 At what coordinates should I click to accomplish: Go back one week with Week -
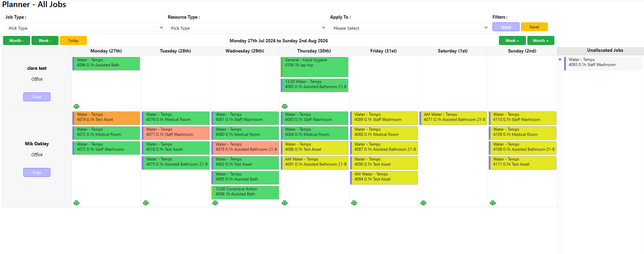pos(45,41)
